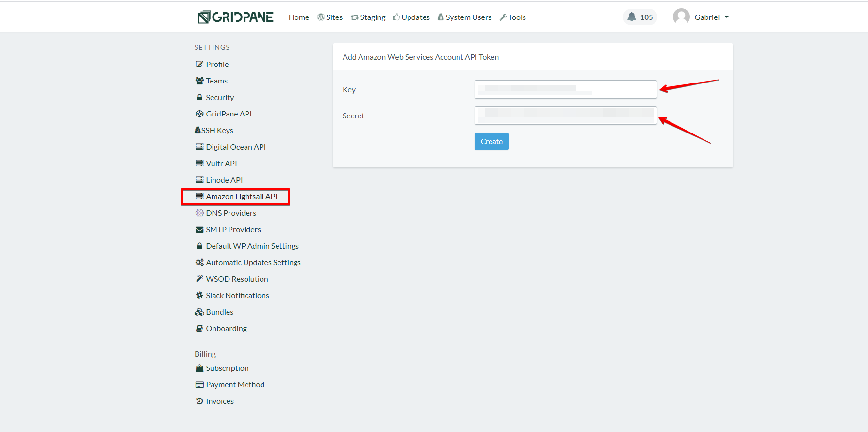Click the notifications bell icon

tap(632, 17)
